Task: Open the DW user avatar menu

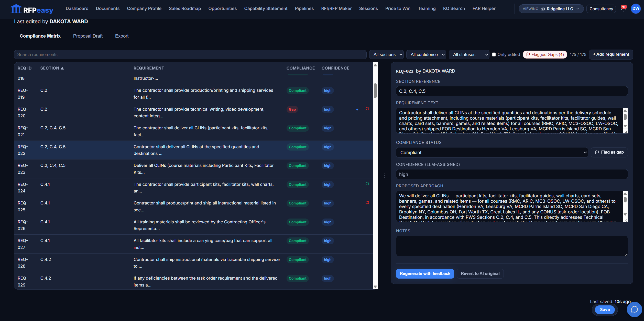Action: point(636,9)
